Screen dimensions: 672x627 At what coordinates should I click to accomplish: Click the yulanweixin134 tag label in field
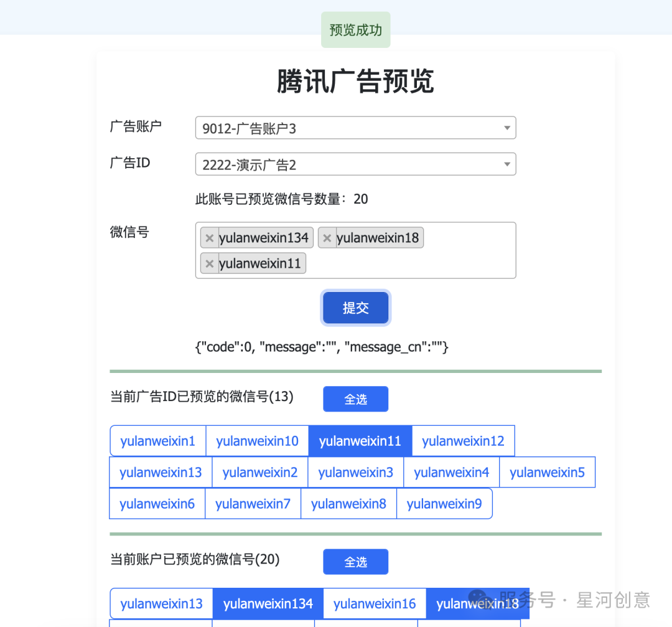tap(264, 238)
